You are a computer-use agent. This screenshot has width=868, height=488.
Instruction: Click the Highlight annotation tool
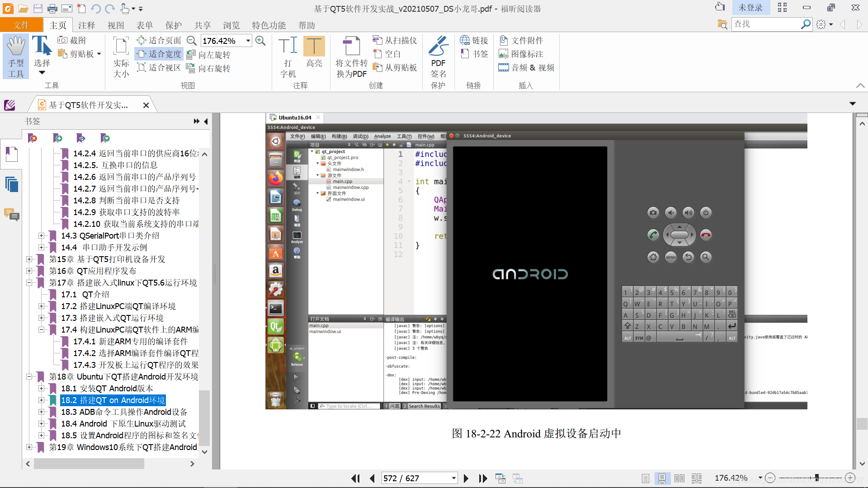pyautogui.click(x=314, y=52)
